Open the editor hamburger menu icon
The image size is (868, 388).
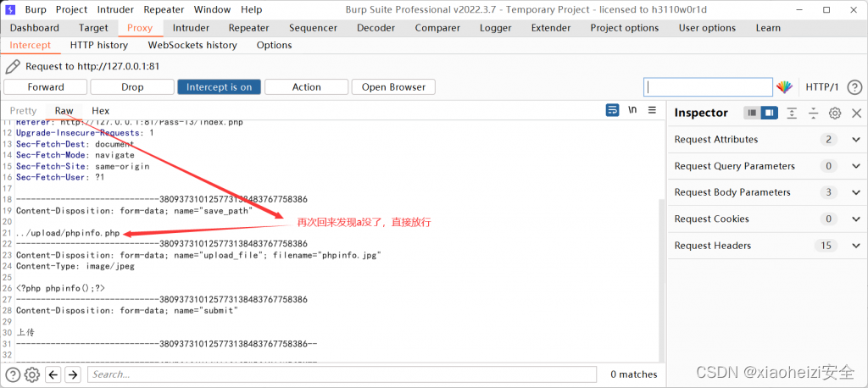[652, 110]
